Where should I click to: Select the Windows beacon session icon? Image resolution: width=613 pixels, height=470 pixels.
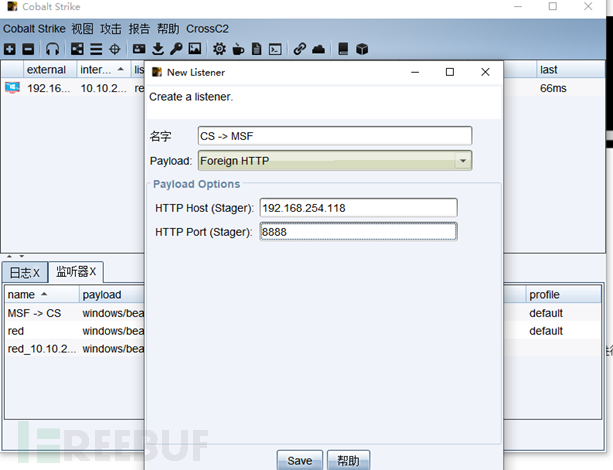click(x=12, y=88)
